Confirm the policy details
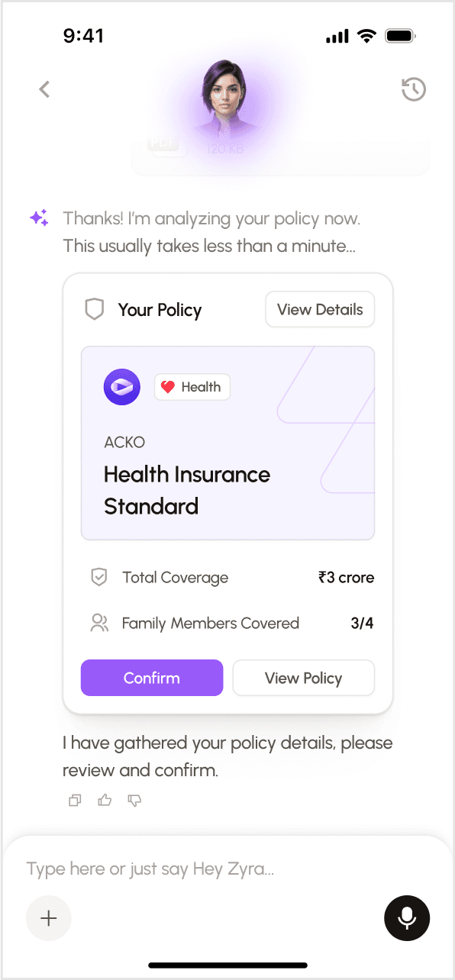455x980 pixels. 151,678
